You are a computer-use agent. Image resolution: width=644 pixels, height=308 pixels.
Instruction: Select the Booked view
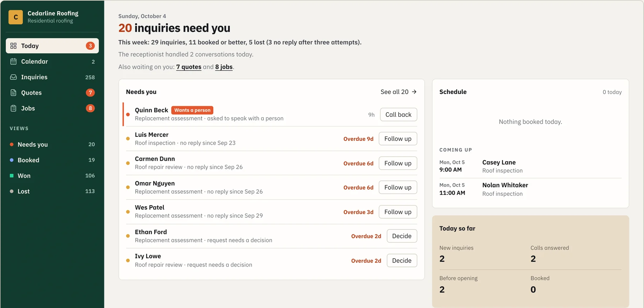click(x=52, y=160)
